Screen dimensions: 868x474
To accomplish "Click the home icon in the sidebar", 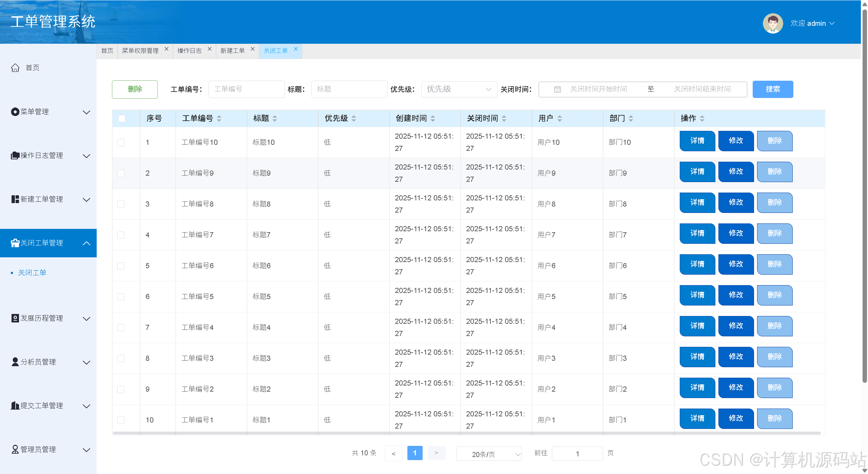I will click(x=15, y=68).
